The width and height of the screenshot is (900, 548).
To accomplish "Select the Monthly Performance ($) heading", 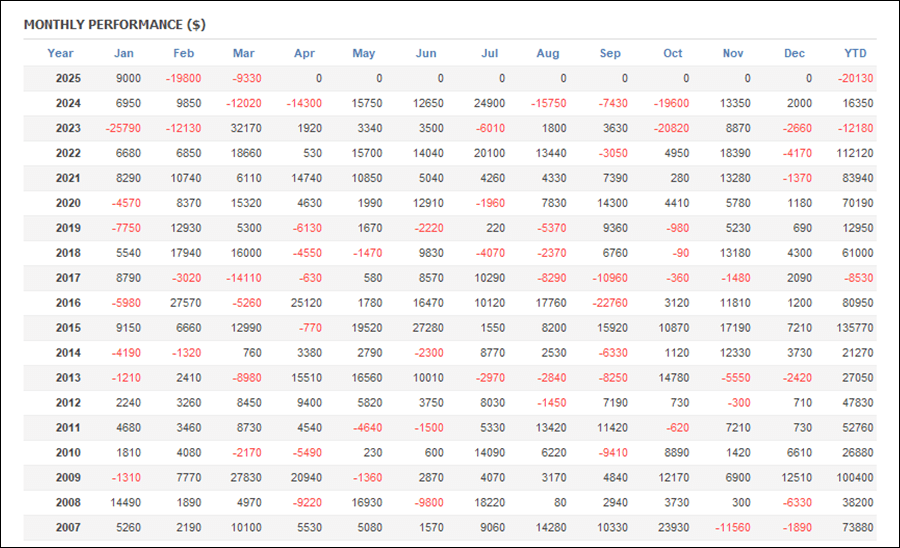I will pyautogui.click(x=115, y=25).
